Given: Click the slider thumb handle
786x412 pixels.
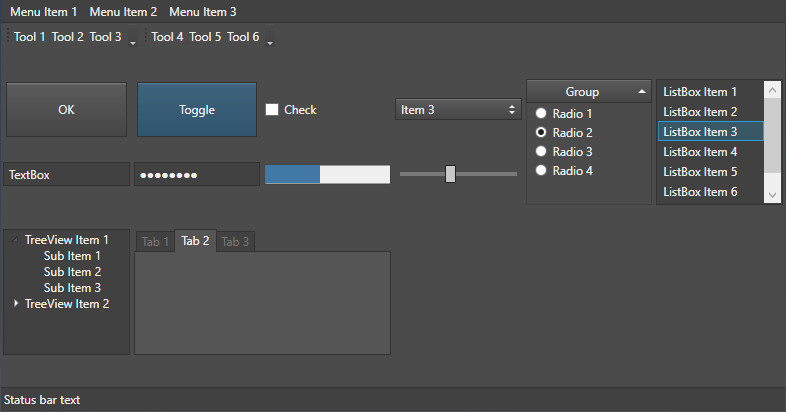Looking at the screenshot, I should click(x=450, y=174).
